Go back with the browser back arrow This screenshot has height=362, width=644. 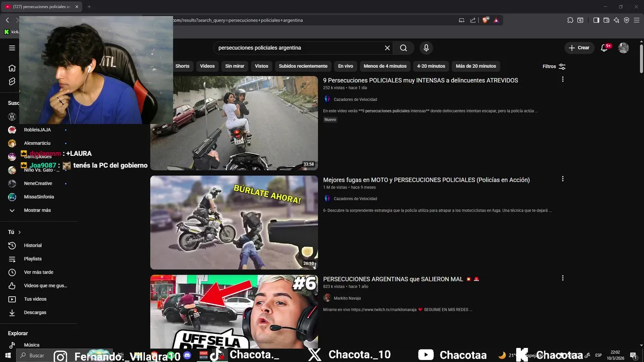pos(7,20)
